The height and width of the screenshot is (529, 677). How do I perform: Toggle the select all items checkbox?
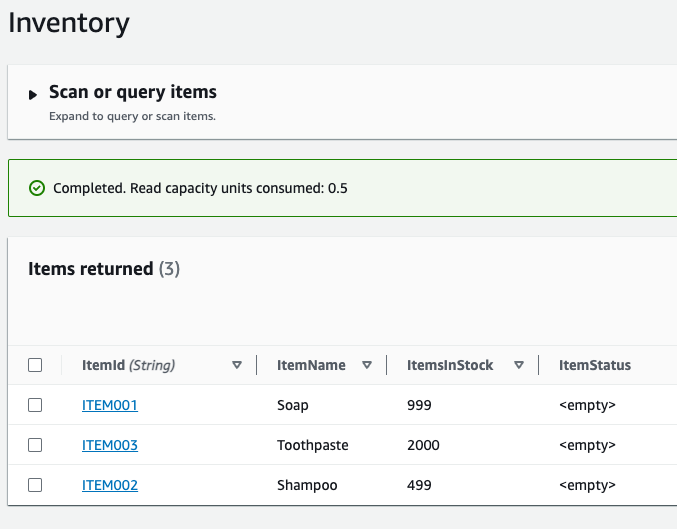click(35, 365)
